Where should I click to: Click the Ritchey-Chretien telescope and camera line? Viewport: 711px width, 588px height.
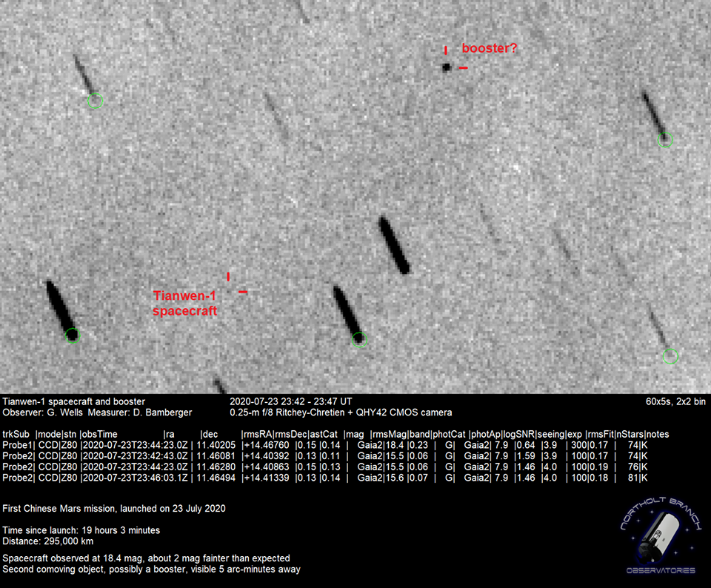pyautogui.click(x=341, y=412)
